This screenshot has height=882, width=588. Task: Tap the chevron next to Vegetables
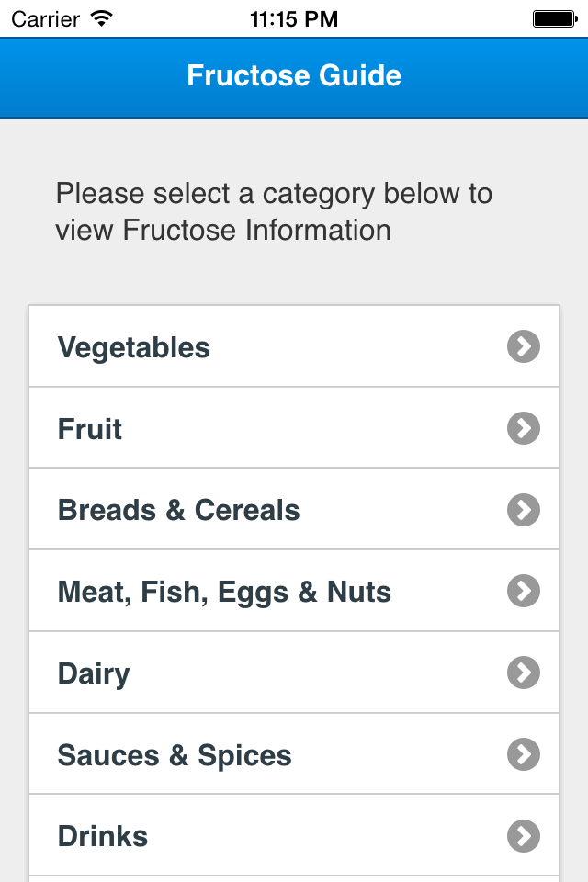[523, 346]
